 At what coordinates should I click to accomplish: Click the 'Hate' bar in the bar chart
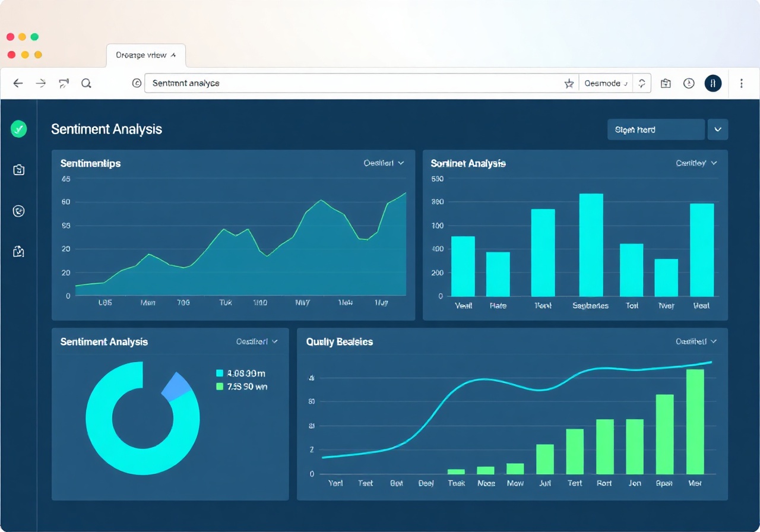click(x=498, y=274)
